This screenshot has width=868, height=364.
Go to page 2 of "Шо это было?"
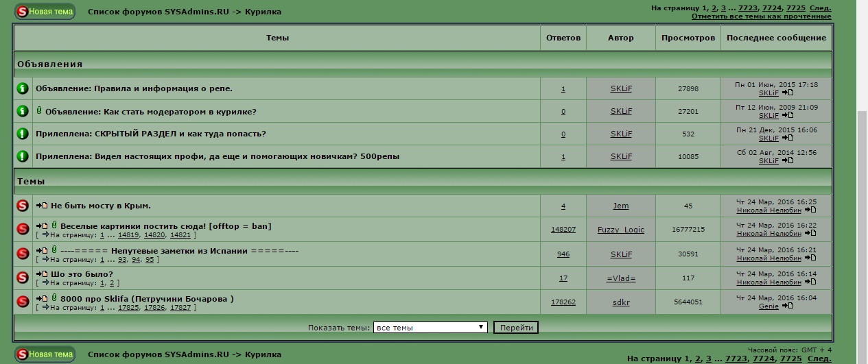pos(112,283)
